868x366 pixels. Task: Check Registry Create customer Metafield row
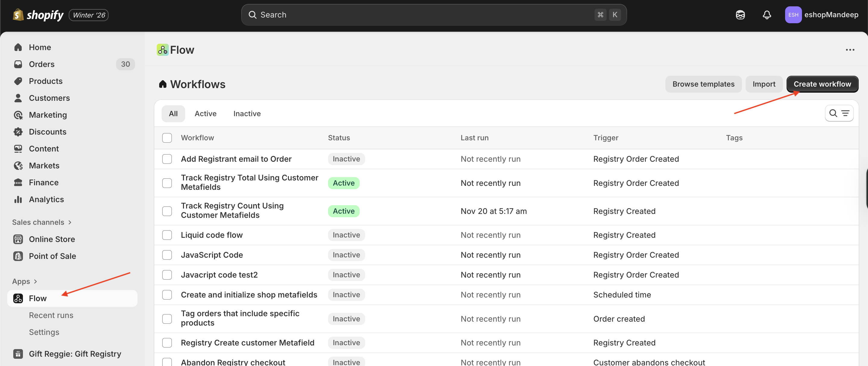167,342
